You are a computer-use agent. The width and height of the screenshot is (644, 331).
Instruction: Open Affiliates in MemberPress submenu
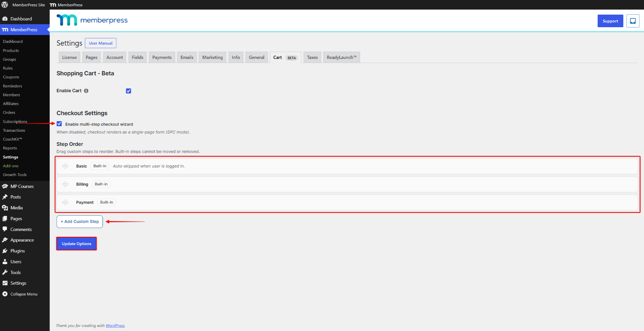(11, 104)
